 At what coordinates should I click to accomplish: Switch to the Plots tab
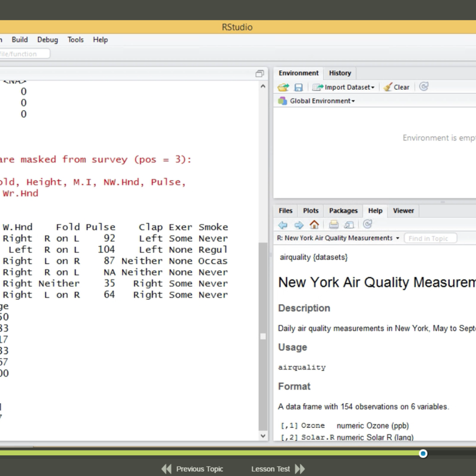pos(311,211)
